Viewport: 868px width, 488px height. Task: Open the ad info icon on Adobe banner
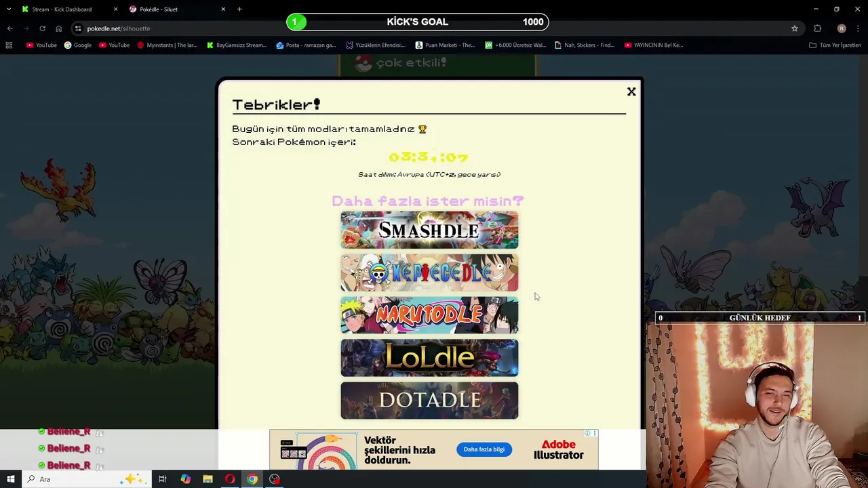point(588,433)
